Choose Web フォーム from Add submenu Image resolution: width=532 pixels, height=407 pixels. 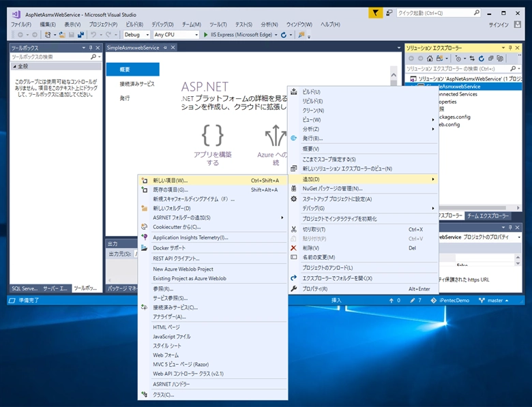coord(213,355)
